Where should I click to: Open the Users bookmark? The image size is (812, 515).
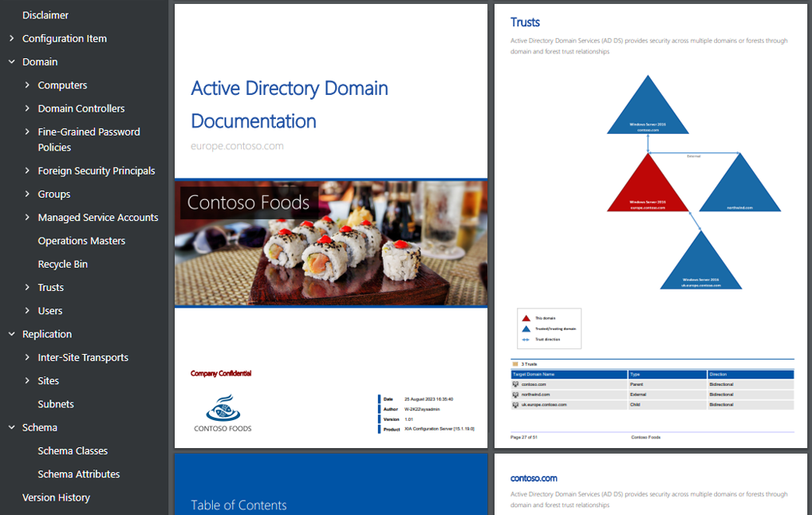coord(49,311)
